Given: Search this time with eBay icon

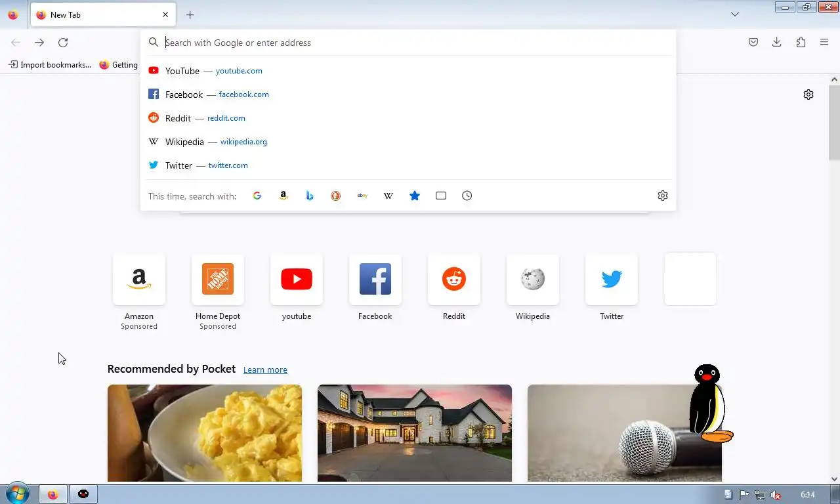Looking at the screenshot, I should 362,196.
